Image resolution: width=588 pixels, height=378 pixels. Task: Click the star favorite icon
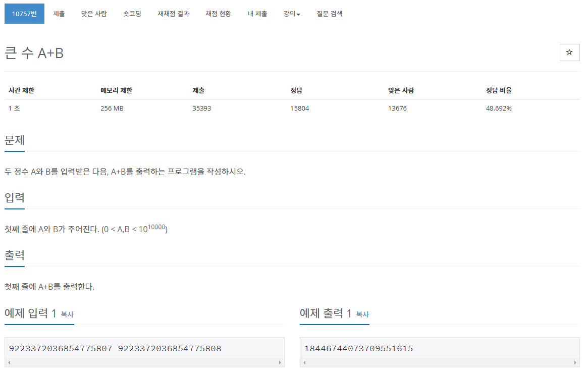569,52
